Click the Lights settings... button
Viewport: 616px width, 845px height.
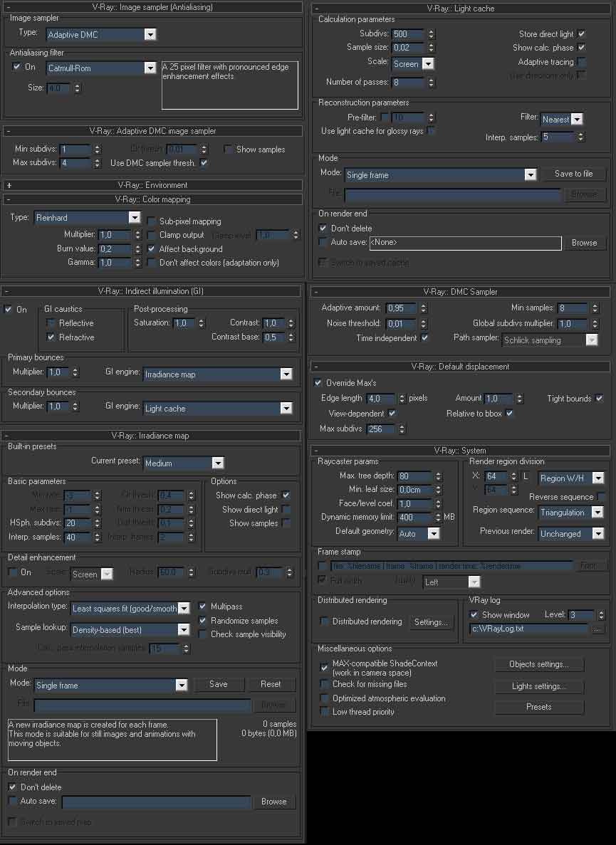point(539,686)
